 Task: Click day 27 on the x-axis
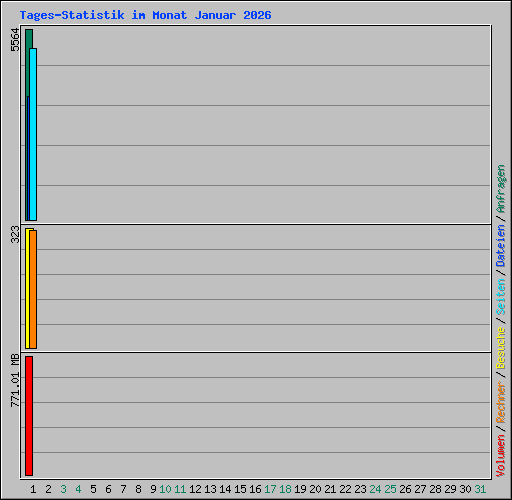(420, 489)
